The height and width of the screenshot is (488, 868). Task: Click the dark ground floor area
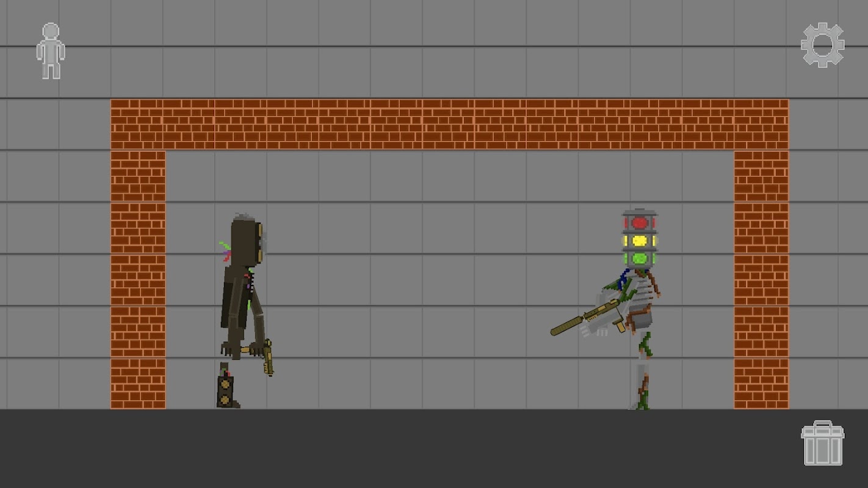434,448
